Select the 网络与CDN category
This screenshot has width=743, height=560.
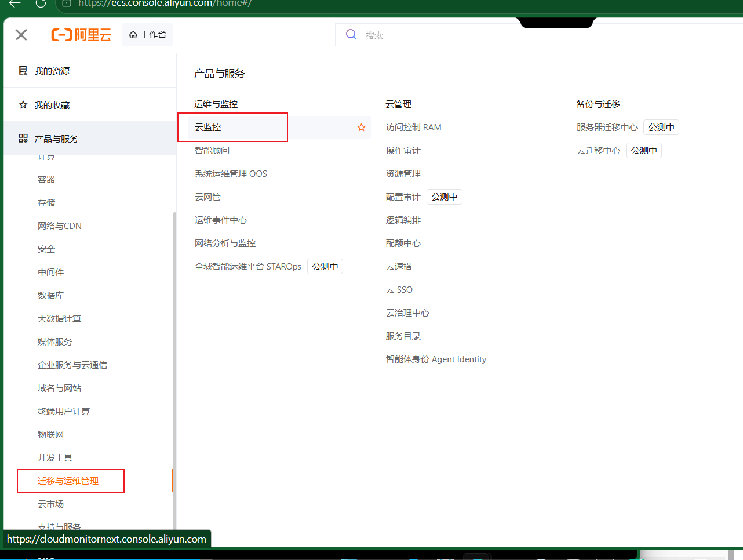tap(60, 226)
